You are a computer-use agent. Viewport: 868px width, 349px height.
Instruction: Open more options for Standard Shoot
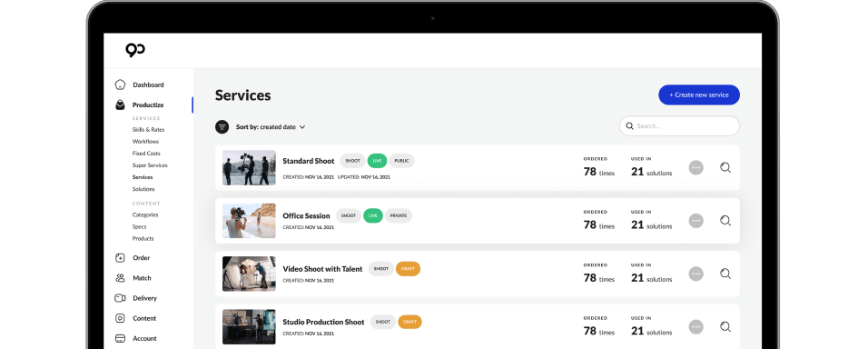(695, 167)
